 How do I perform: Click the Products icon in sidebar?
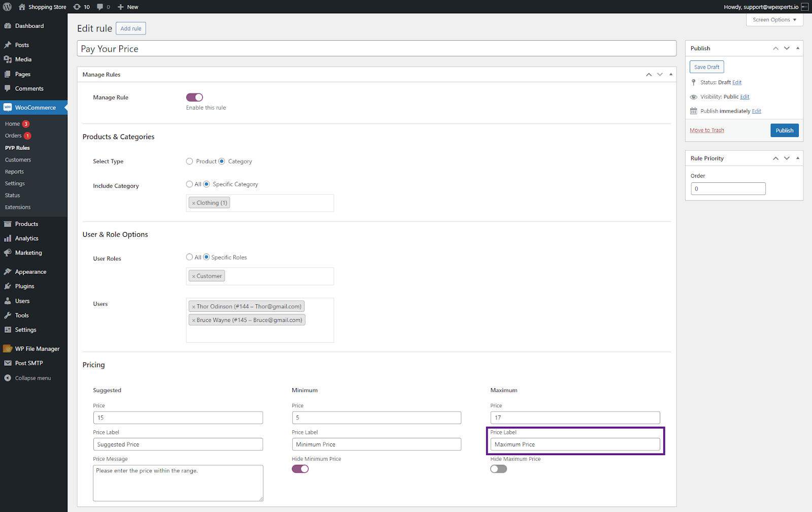(8, 224)
